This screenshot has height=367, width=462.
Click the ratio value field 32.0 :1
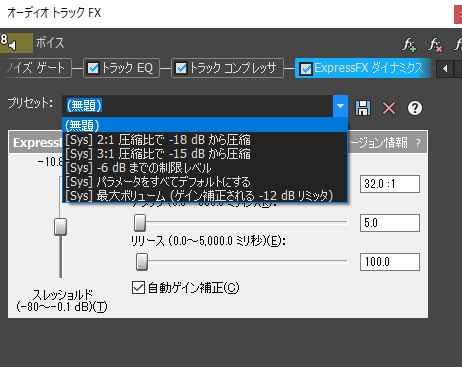tap(390, 184)
